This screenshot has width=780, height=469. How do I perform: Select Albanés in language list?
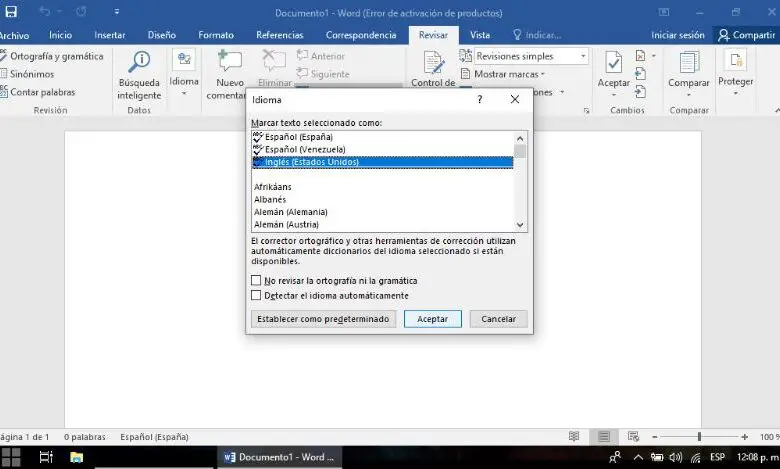pos(382,199)
